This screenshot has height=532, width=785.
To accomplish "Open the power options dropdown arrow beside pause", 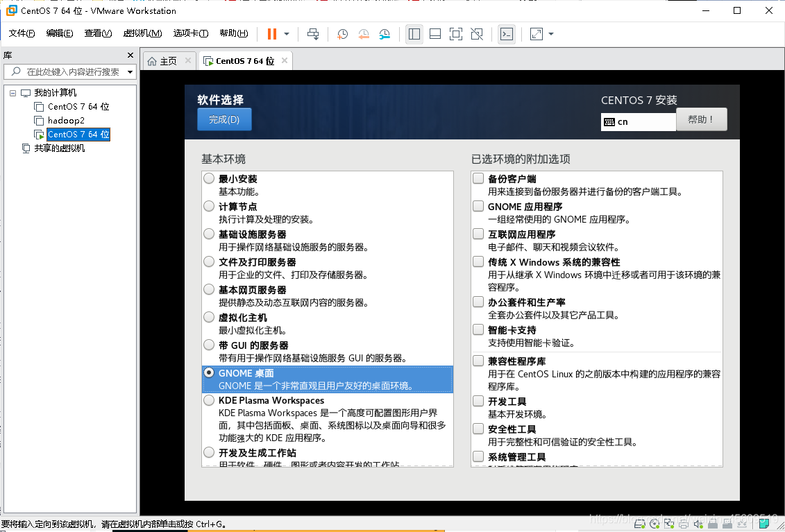I will click(x=287, y=34).
